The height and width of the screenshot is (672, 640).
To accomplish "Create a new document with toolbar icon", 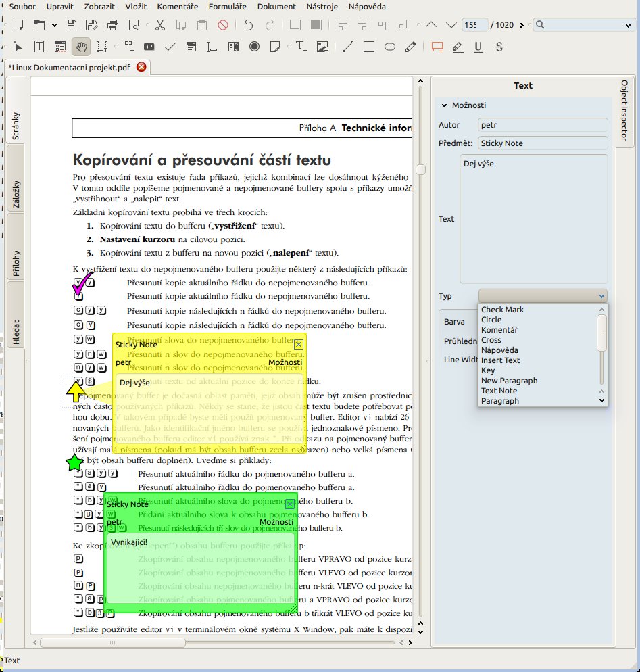I will pyautogui.click(x=18, y=25).
